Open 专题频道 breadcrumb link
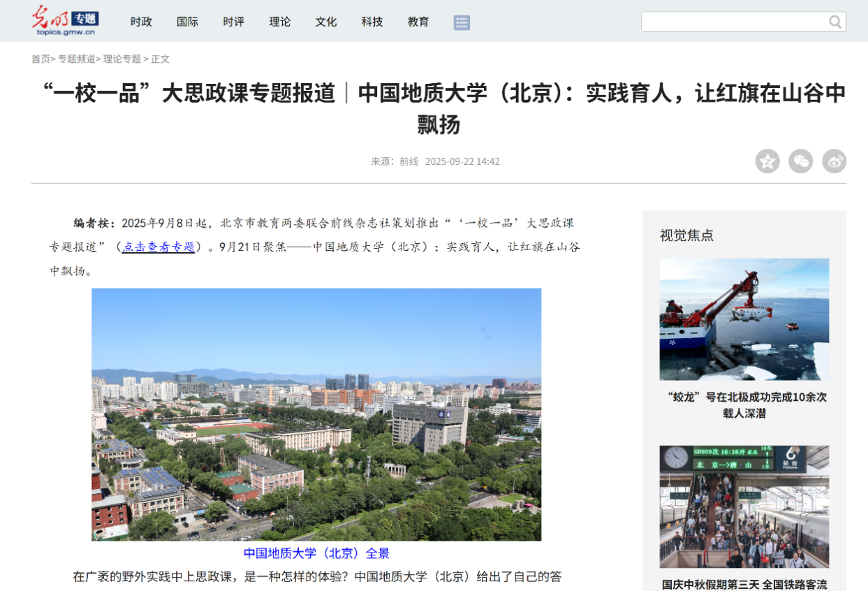The image size is (868, 591). pos(76,59)
